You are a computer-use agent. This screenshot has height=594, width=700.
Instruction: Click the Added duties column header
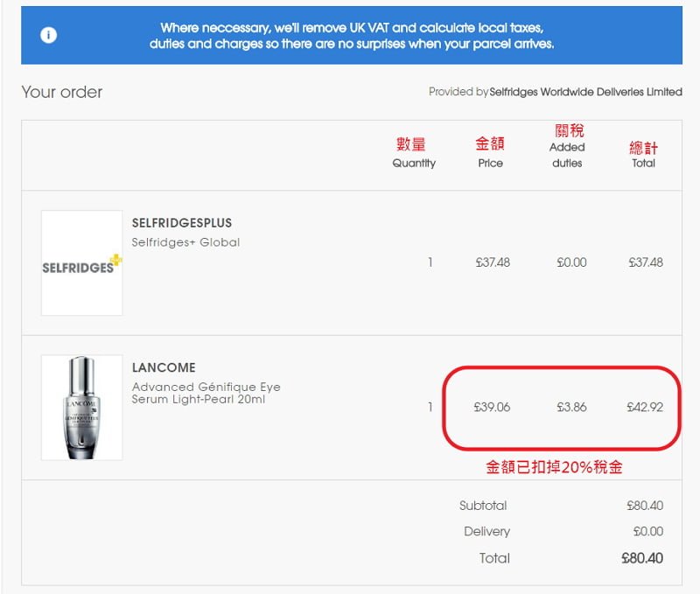tap(567, 155)
